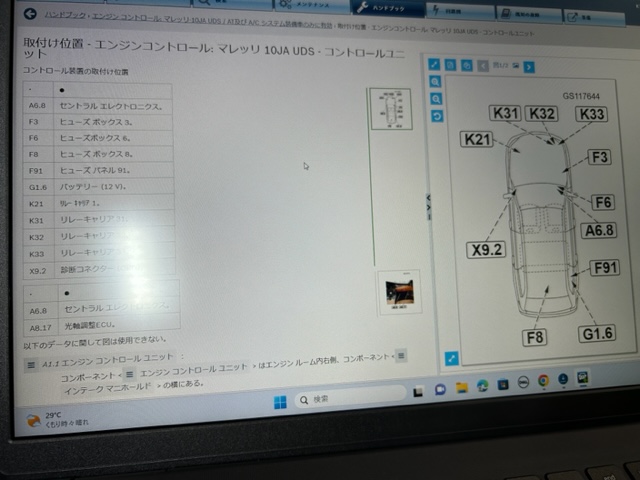The height and width of the screenshot is (480, 640).
Task: Click the G1.6 label in the diagram
Action: pos(597,334)
